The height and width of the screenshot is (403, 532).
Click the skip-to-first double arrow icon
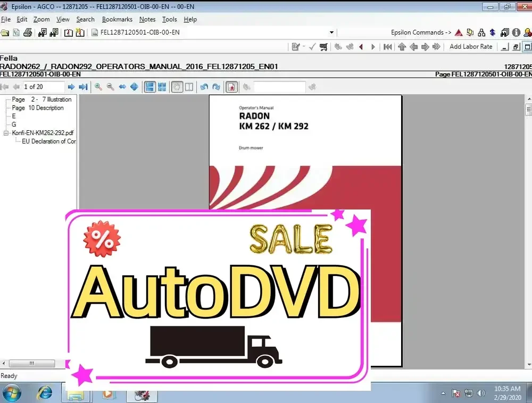[x=387, y=47]
